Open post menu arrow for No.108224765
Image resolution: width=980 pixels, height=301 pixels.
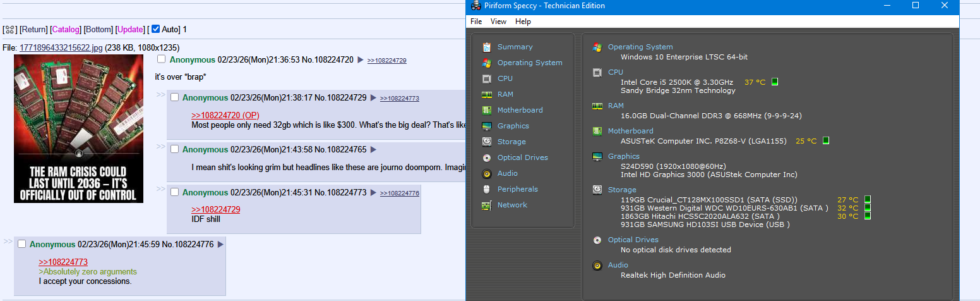click(373, 150)
